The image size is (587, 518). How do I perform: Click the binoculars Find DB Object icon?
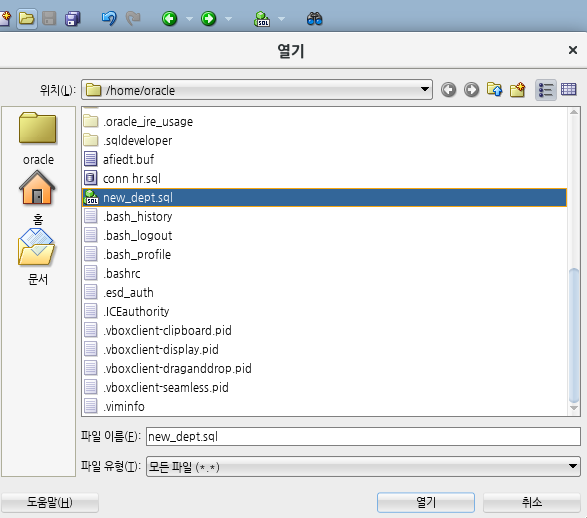pos(314,19)
